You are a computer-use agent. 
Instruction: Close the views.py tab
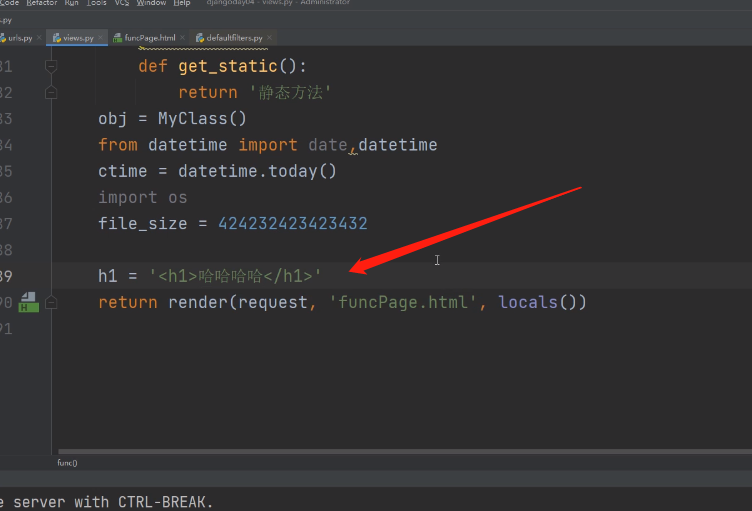click(100, 38)
